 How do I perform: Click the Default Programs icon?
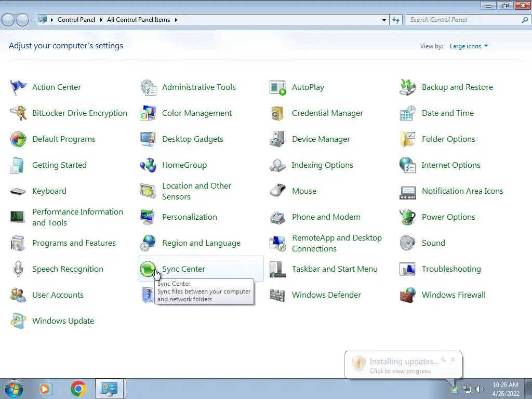point(18,139)
